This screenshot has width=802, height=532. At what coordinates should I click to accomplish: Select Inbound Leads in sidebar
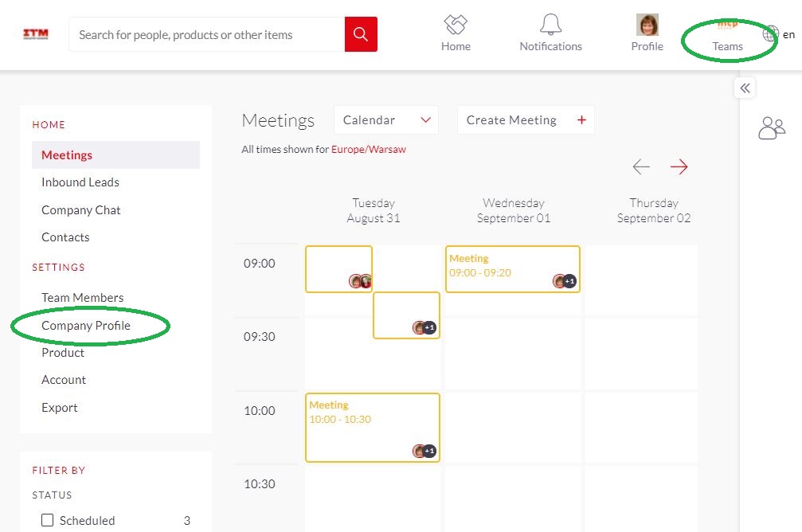coord(80,182)
